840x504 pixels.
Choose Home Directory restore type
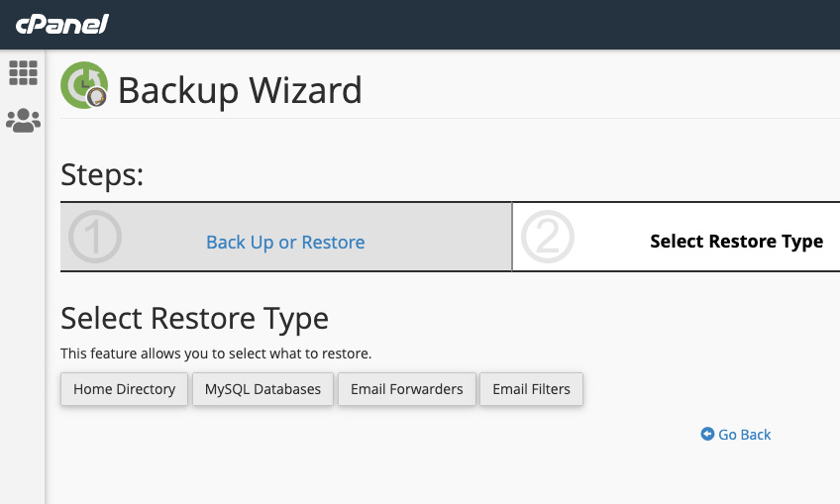124,389
